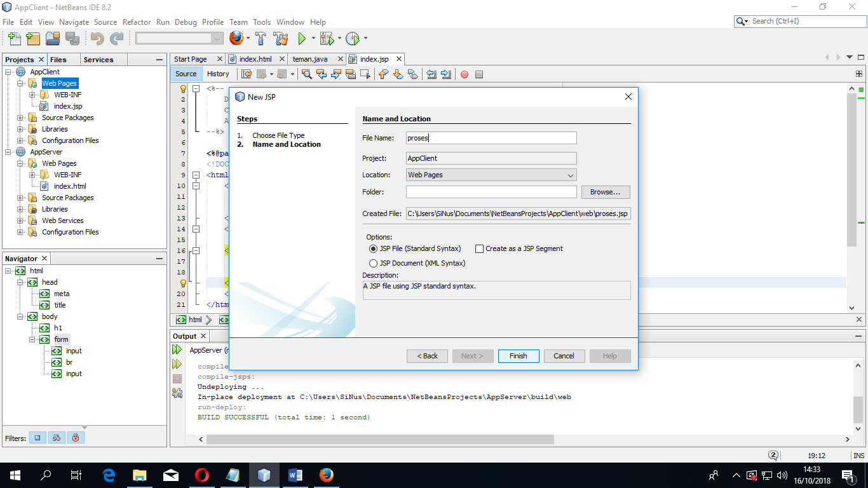868x488 pixels.
Task: Check Create as a JSP Segment
Action: (480, 248)
